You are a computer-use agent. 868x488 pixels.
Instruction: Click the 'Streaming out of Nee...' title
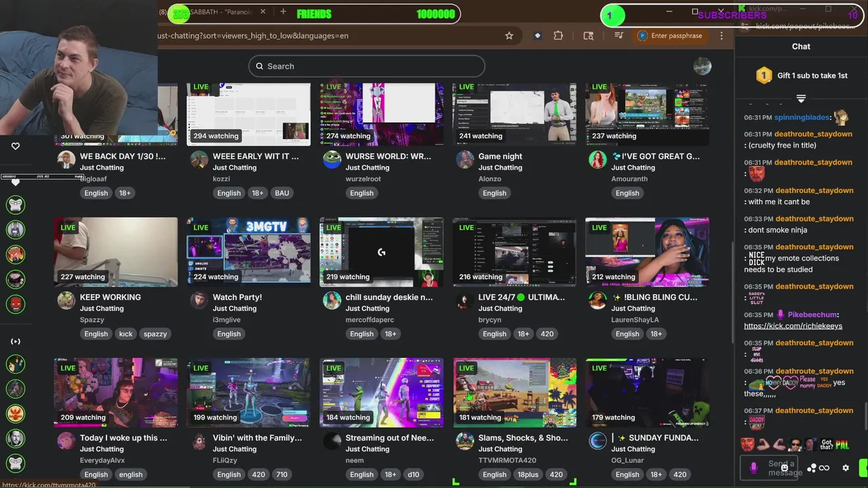[x=390, y=438]
